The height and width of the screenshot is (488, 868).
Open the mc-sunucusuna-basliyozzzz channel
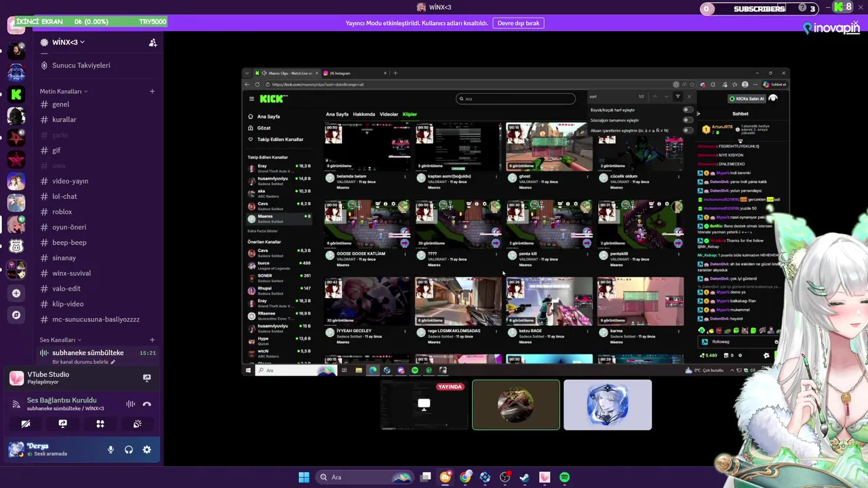(x=98, y=319)
